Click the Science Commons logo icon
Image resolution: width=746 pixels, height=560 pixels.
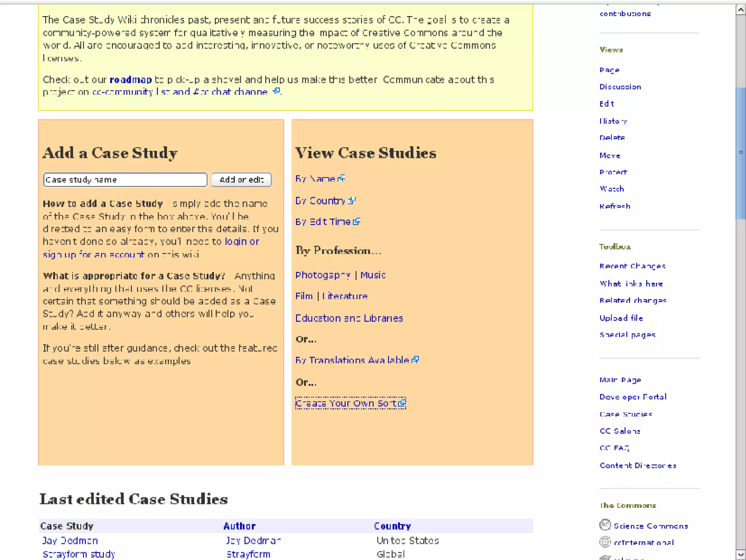[x=605, y=525]
